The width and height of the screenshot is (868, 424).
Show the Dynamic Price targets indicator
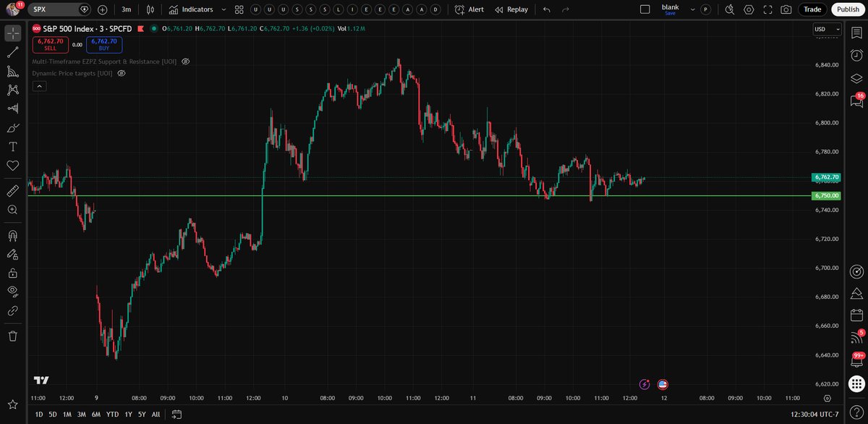(121, 73)
